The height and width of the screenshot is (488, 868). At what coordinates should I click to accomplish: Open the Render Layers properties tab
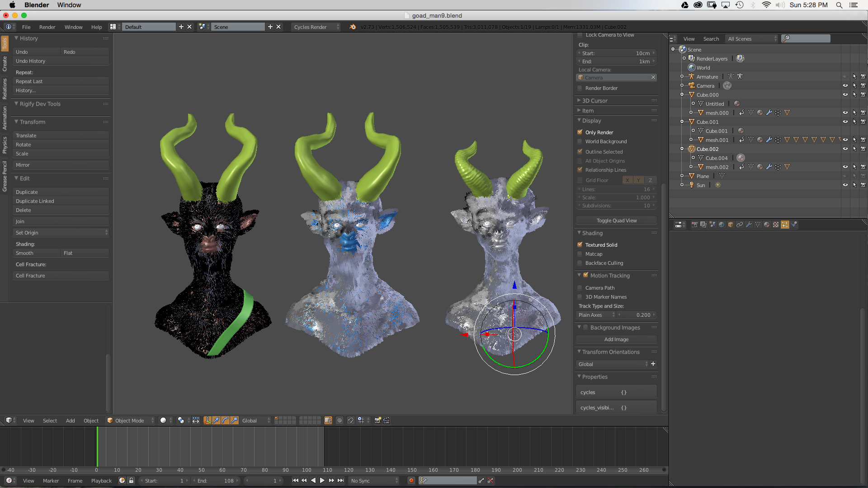(703, 225)
